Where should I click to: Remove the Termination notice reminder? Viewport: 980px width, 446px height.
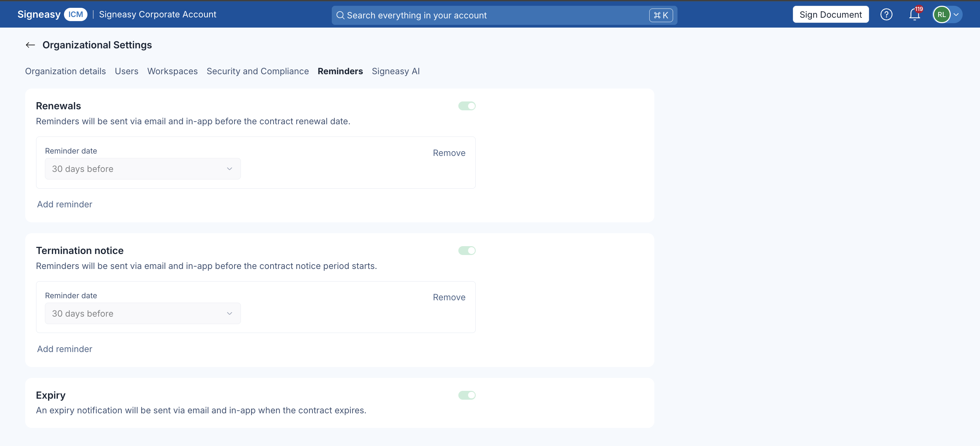449,297
